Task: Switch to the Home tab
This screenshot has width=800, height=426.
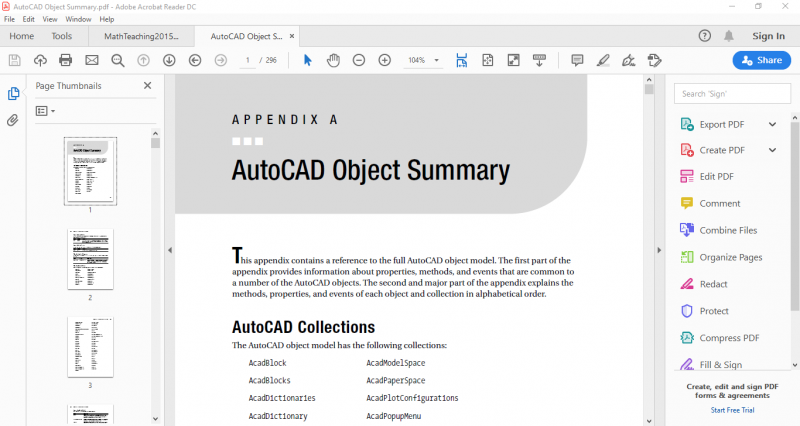Action: [x=21, y=36]
